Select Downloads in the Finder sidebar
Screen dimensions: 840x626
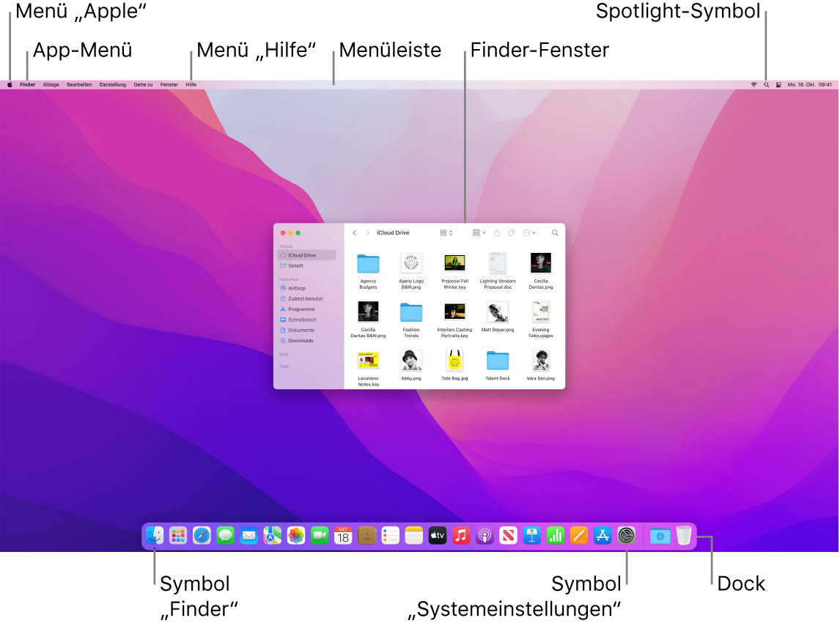coord(300,340)
